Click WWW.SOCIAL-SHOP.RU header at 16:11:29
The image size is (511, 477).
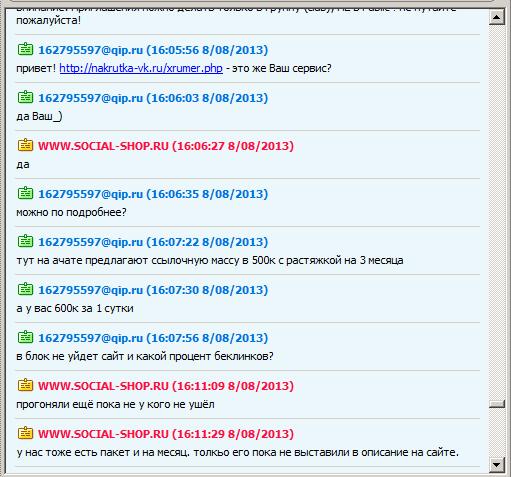point(166,434)
